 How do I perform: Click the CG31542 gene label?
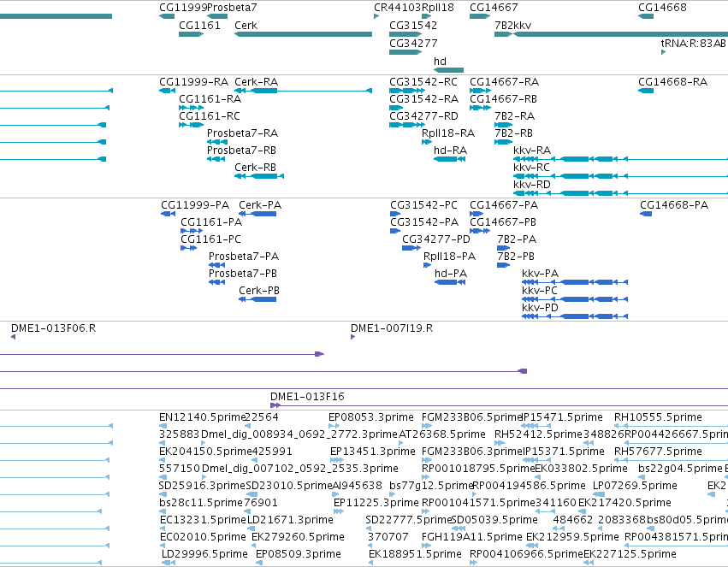tap(412, 26)
